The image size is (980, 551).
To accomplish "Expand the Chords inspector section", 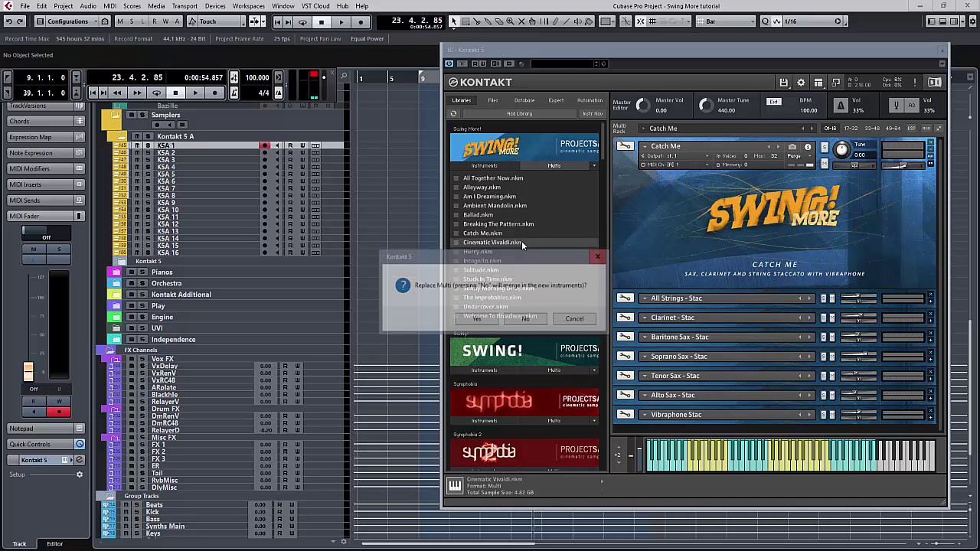I will 46,121.
